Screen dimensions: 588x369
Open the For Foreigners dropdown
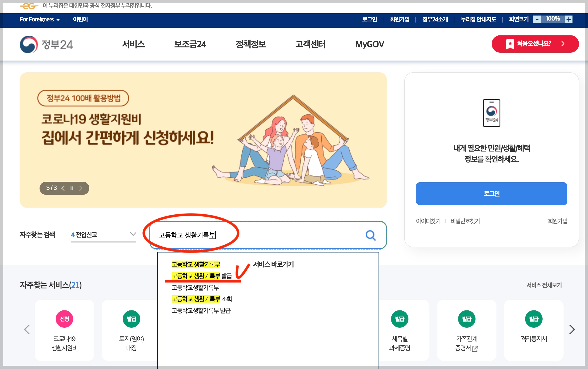click(40, 19)
